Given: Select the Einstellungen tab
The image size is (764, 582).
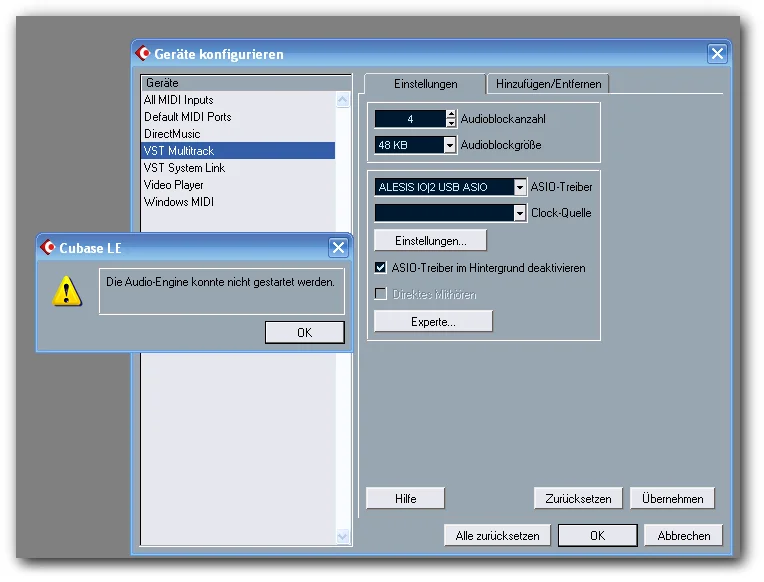Looking at the screenshot, I should (425, 84).
